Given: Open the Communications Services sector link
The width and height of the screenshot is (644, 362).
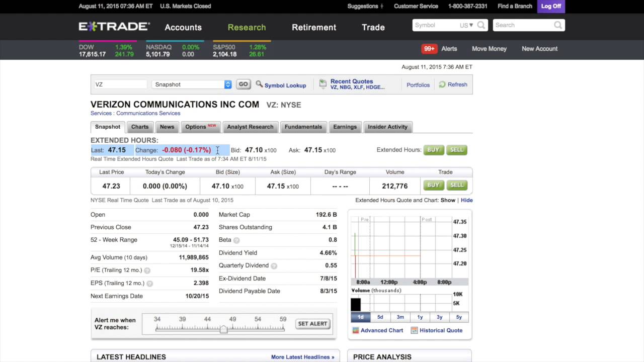Looking at the screenshot, I should pos(148,113).
